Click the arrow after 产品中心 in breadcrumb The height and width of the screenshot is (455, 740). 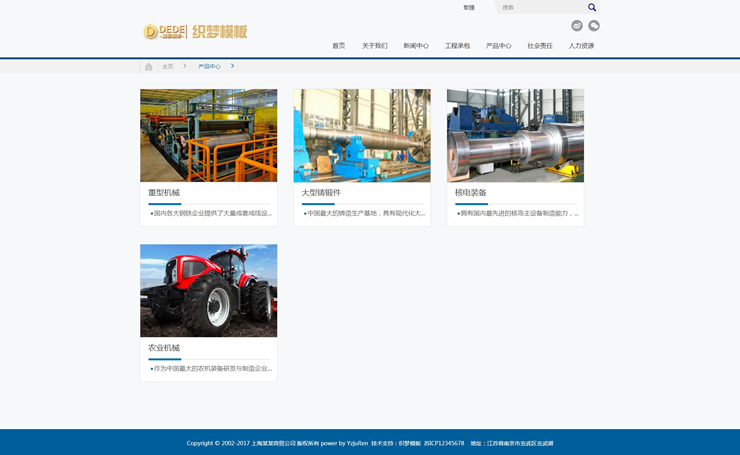233,66
